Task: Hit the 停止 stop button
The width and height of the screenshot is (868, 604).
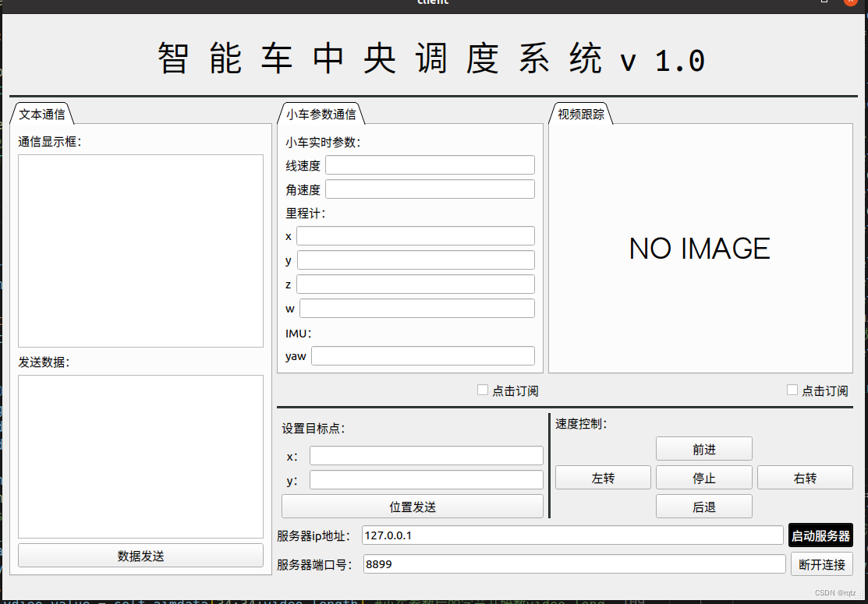Action: pyautogui.click(x=703, y=478)
